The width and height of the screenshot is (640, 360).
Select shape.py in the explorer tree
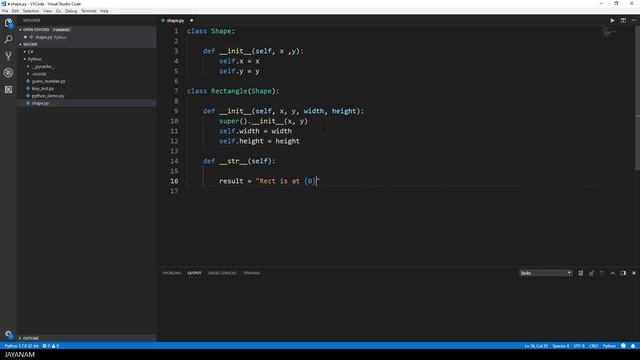coord(40,103)
